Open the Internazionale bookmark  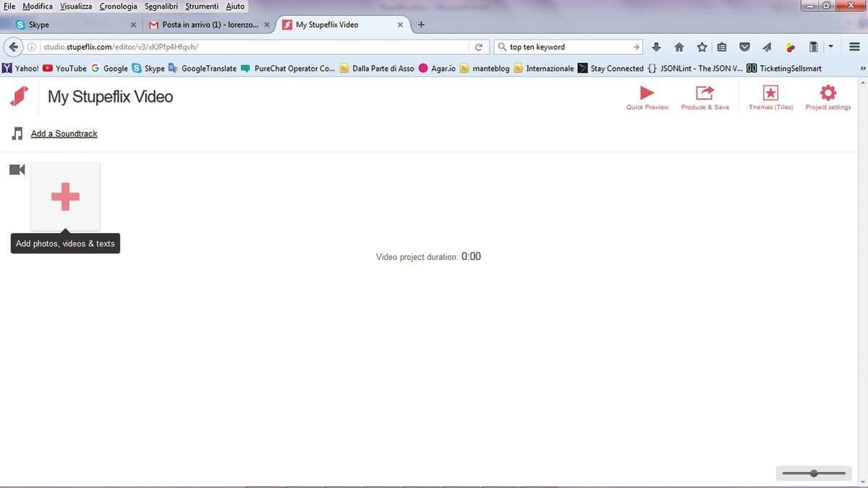tap(544, 69)
